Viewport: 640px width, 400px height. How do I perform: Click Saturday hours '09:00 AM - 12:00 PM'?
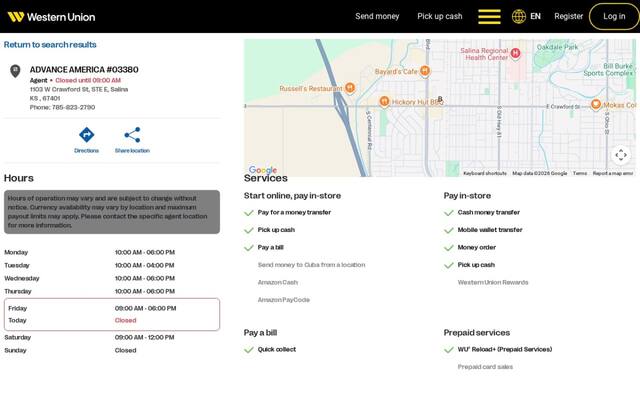(144, 338)
